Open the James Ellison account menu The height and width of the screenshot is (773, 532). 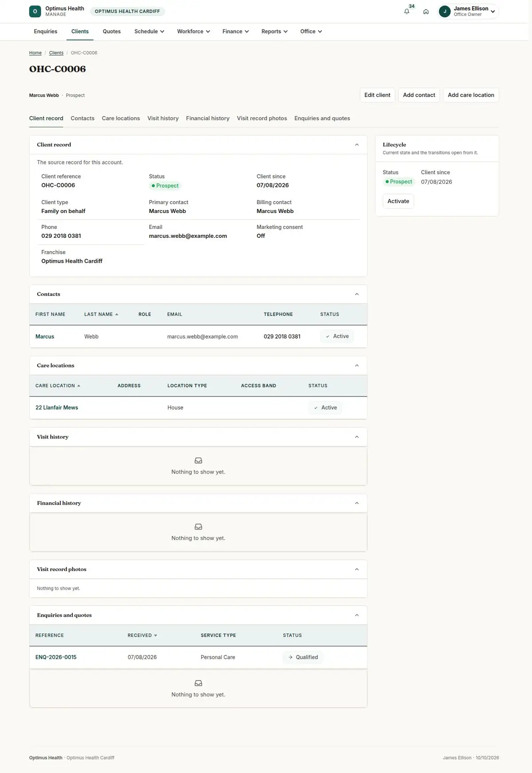point(468,12)
